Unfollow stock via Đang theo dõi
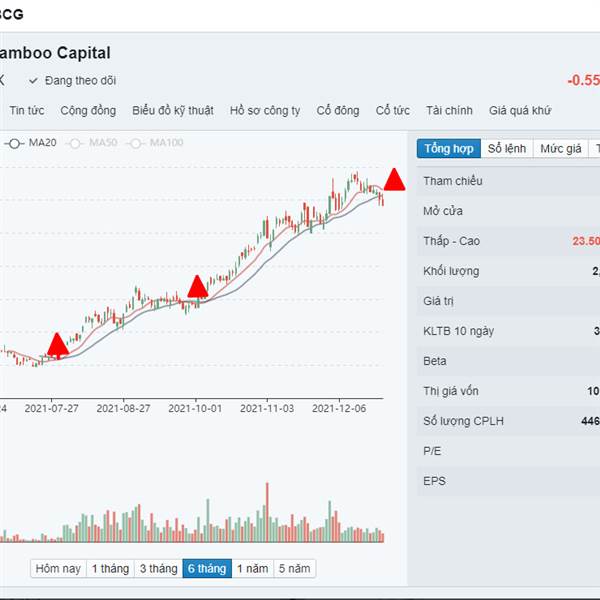This screenshot has height=600, width=600. [x=71, y=80]
